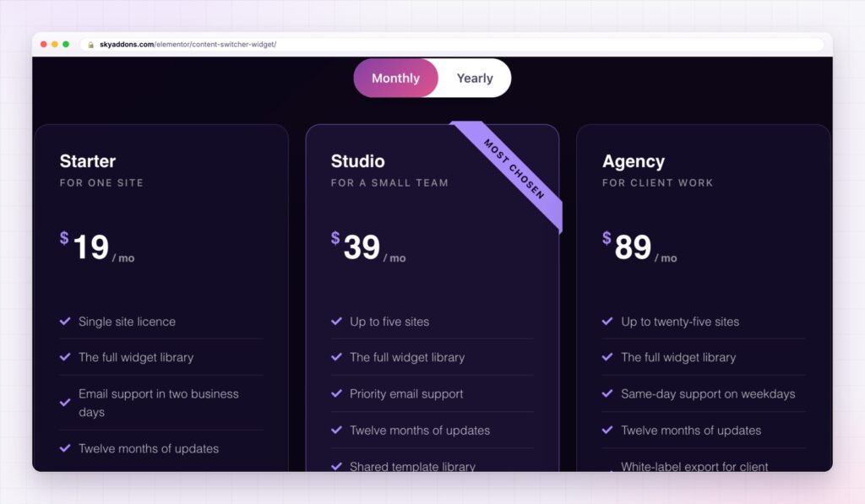Click the Starter checkmark beside The full widget library
Viewport: 865px width, 504px height.
65,357
